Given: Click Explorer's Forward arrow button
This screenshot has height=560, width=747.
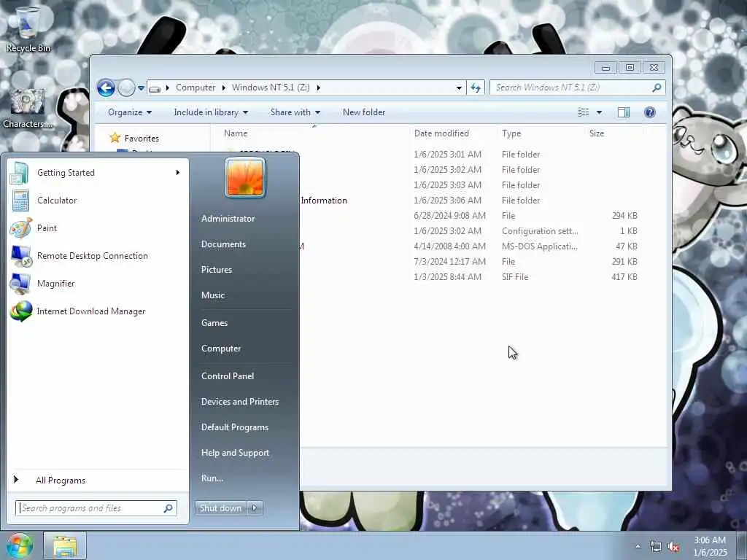Looking at the screenshot, I should [x=126, y=87].
